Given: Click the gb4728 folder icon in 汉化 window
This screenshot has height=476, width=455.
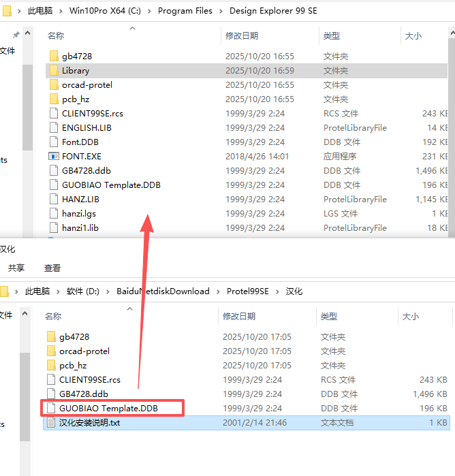Looking at the screenshot, I should (x=51, y=336).
